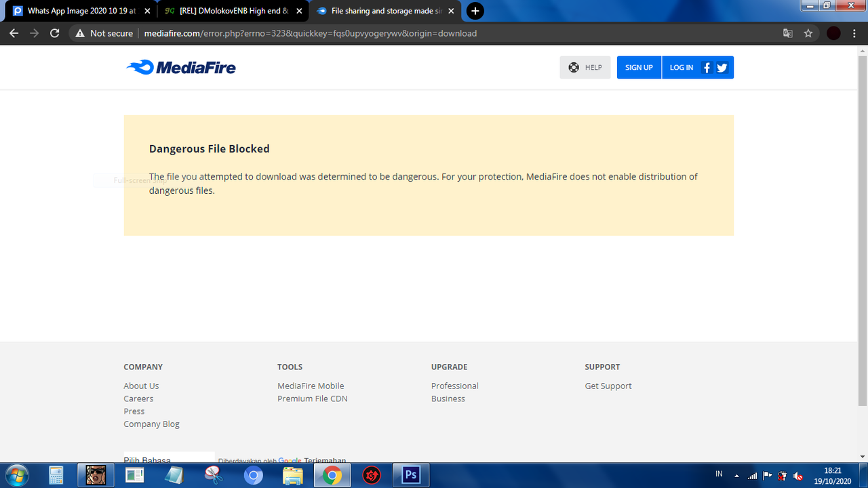Open the About Us link
The image size is (868, 488).
(x=141, y=386)
